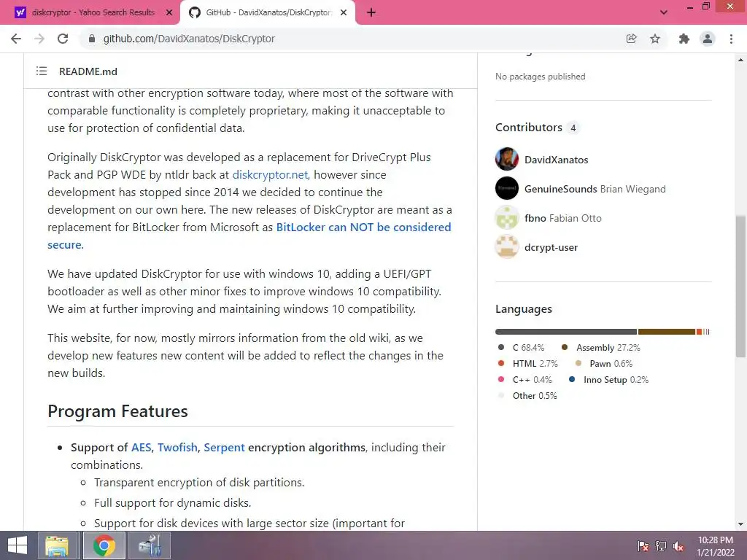Click the brown Assembly segment of language bar
This screenshot has width=747, height=560.
tap(667, 332)
